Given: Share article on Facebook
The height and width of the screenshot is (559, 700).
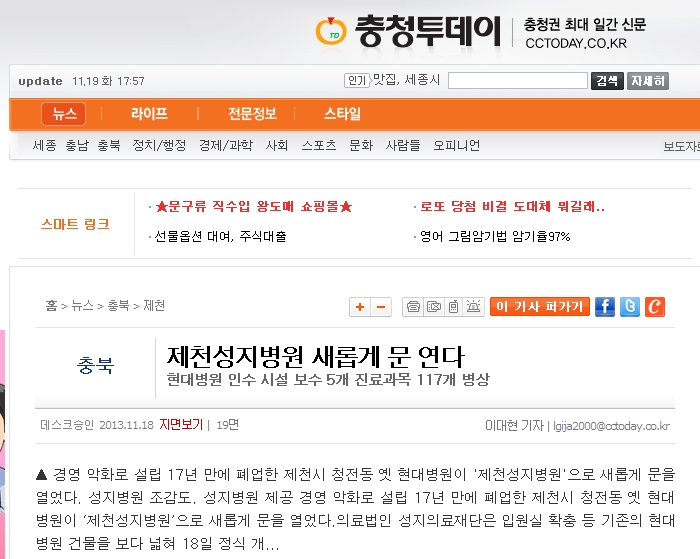Looking at the screenshot, I should tap(605, 307).
